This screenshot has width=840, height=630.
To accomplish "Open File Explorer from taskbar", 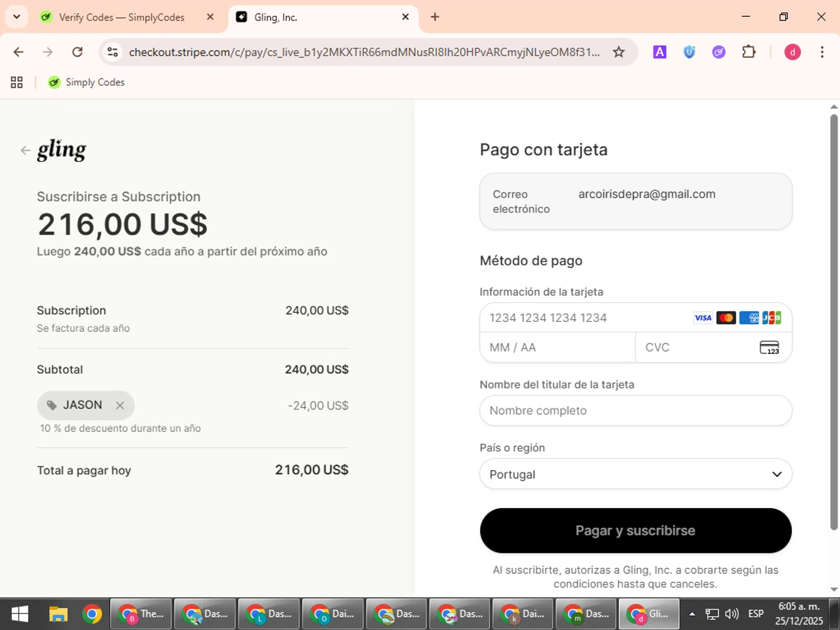I will 58,614.
